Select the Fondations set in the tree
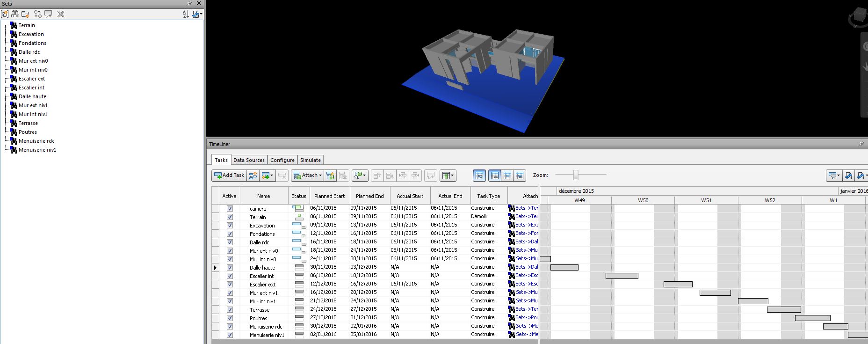This screenshot has width=868, height=344. [32, 43]
